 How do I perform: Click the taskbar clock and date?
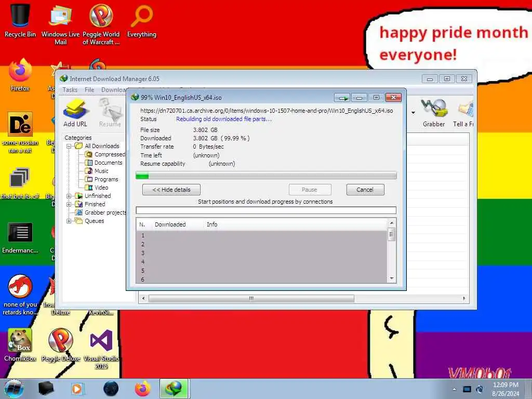pos(506,389)
